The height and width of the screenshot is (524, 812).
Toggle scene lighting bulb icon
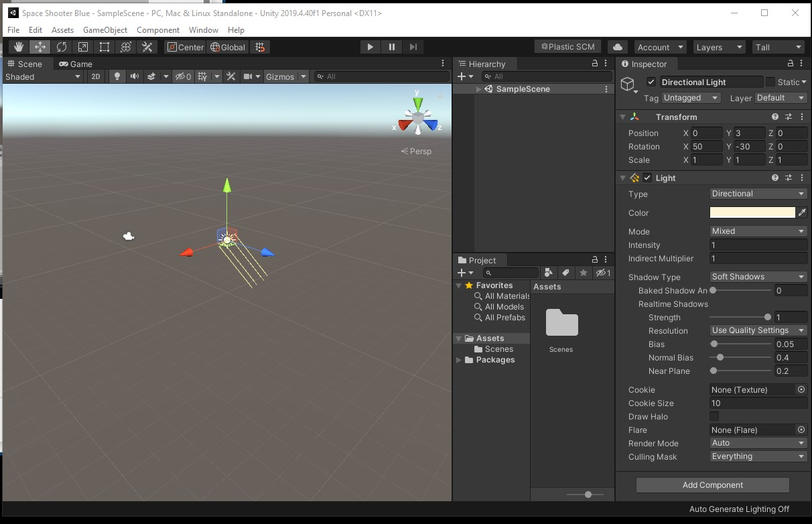(x=117, y=76)
